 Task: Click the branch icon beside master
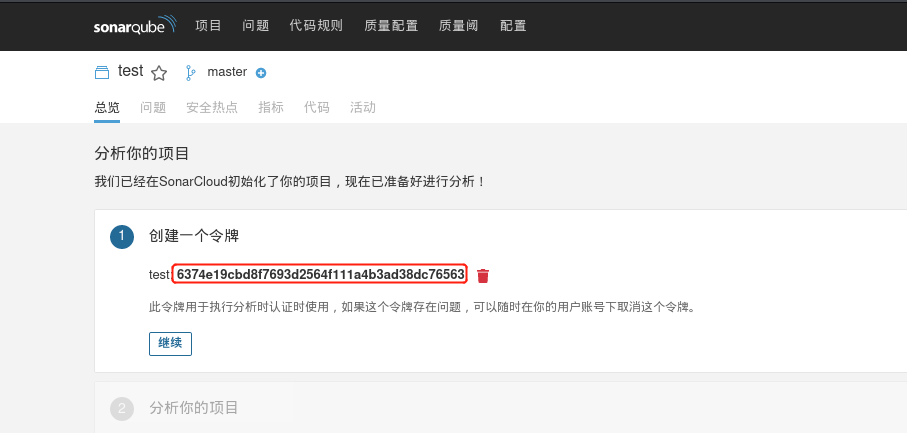[x=190, y=73]
